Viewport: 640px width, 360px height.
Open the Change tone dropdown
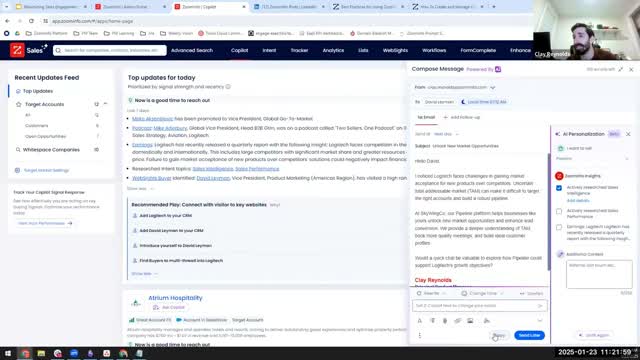point(483,293)
